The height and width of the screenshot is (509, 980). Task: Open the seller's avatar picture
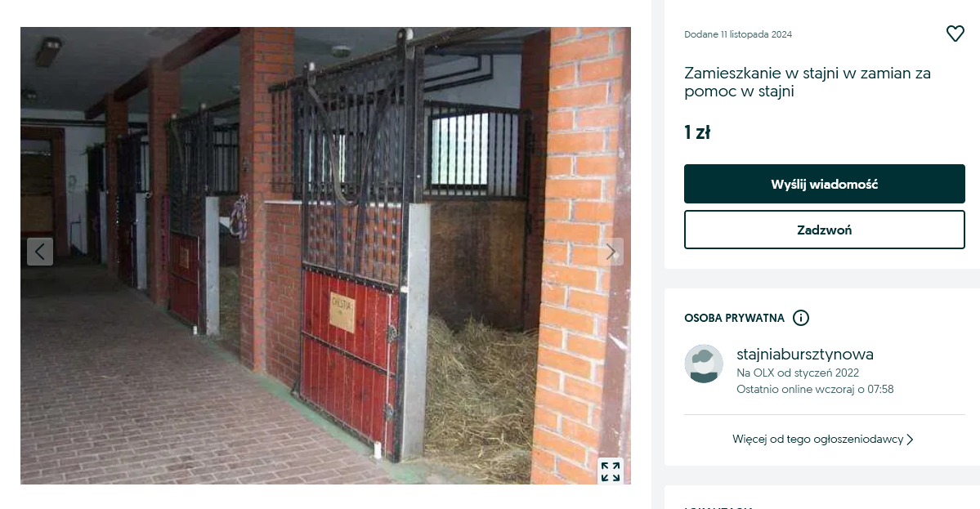(704, 364)
